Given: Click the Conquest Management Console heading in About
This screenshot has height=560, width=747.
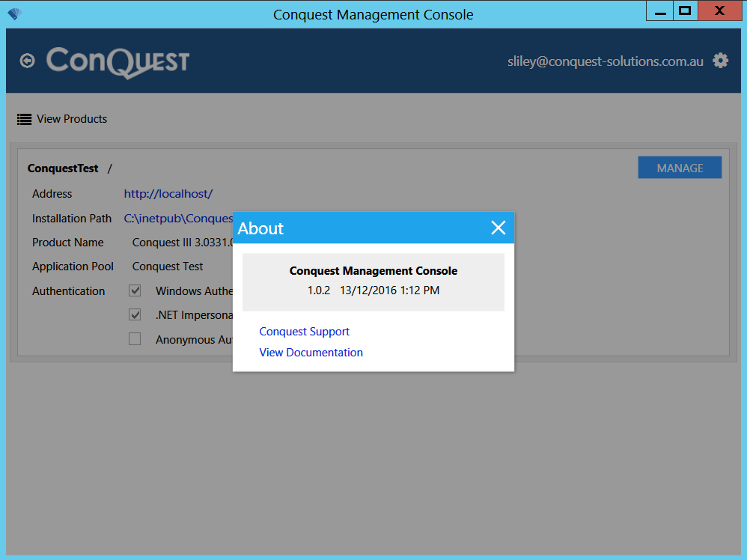Looking at the screenshot, I should 373,271.
